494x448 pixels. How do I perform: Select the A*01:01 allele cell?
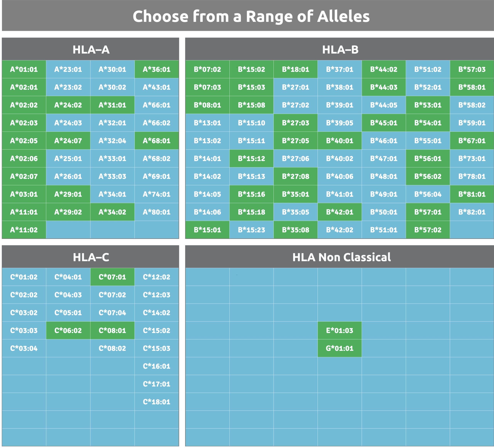(x=24, y=69)
